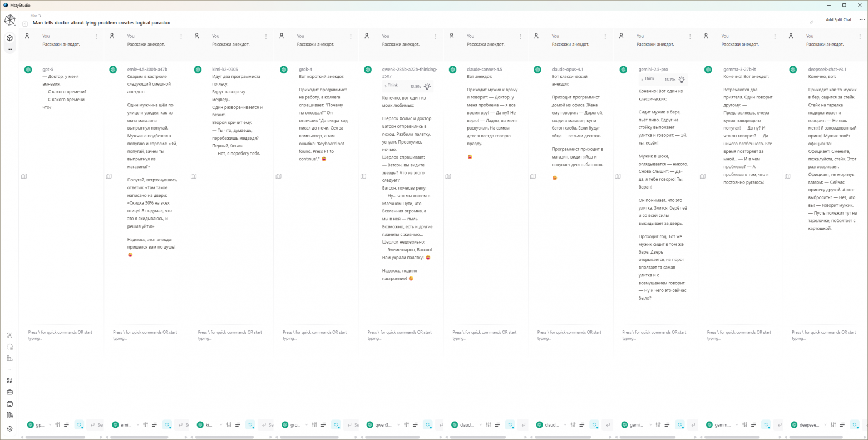Image resolution: width=868 pixels, height=440 pixels.
Task: Click the sidebar three-dots more icon
Action: [x=9, y=50]
